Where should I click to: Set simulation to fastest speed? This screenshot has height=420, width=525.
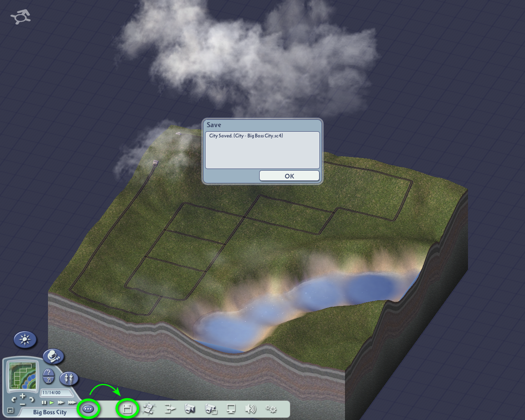[x=72, y=402]
